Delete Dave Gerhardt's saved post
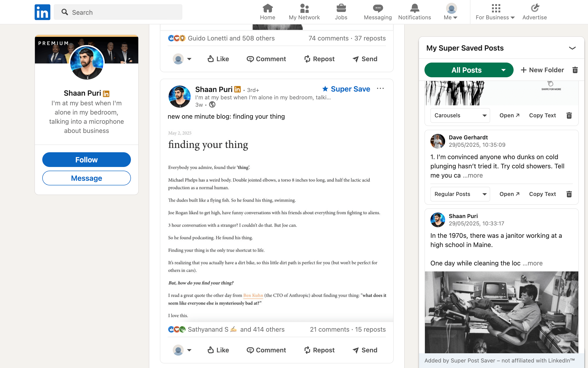The image size is (588, 368). pos(569,194)
